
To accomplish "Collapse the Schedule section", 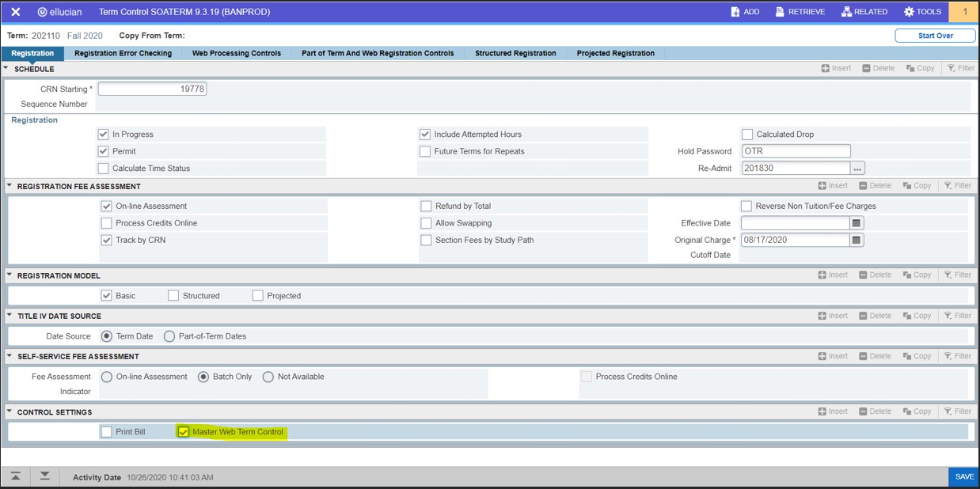I will (x=6, y=69).
